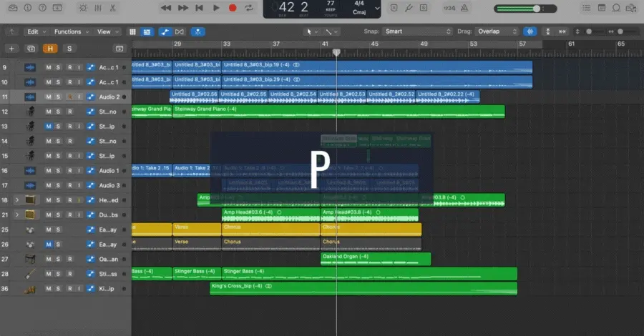Rewind the playhead
Screen dimensions: 644x336
point(166,8)
